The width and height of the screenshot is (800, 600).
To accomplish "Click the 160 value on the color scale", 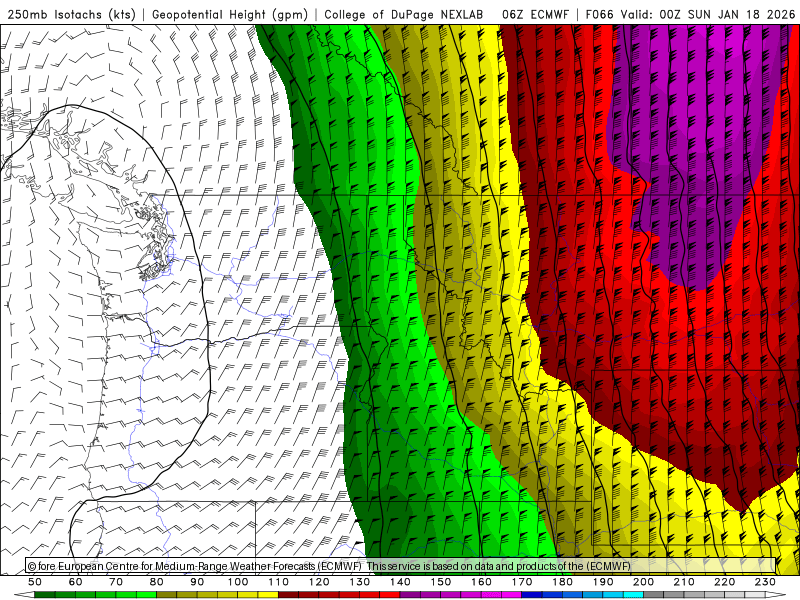I will (482, 582).
